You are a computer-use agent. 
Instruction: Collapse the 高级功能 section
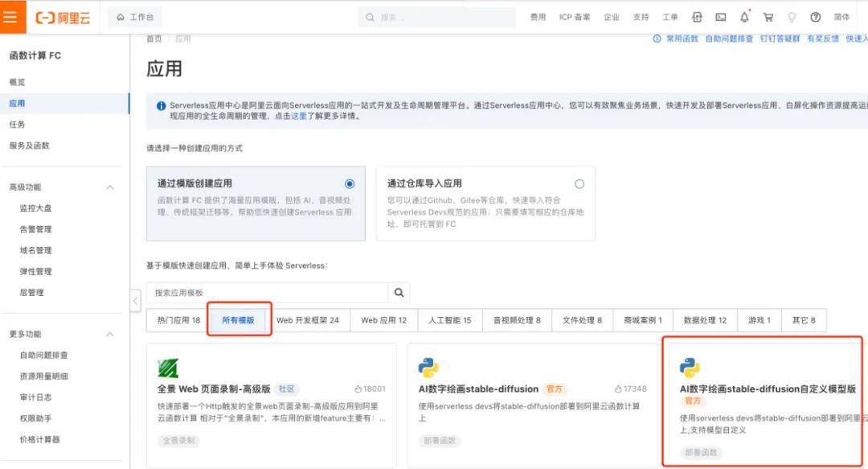[x=109, y=187]
